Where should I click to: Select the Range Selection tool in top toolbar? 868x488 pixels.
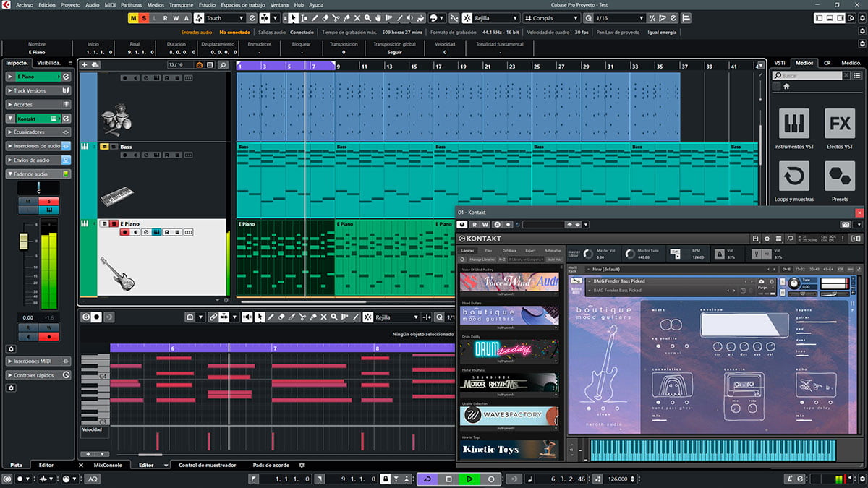(x=305, y=17)
